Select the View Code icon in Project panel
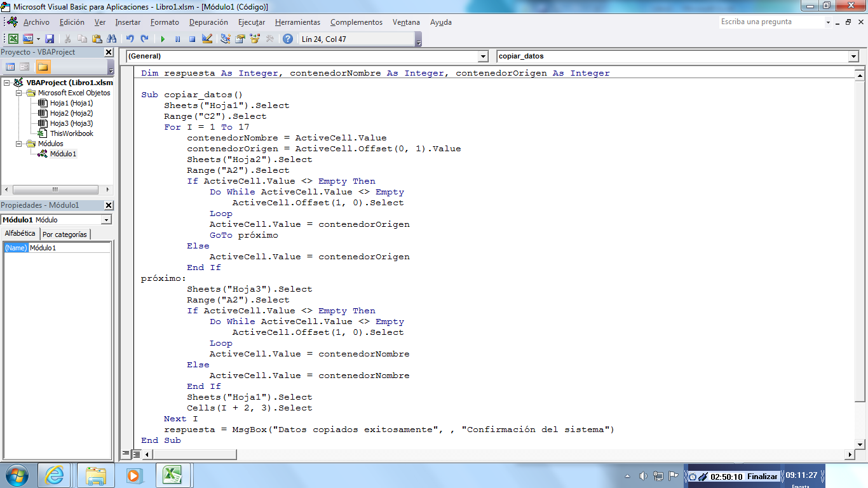Viewport: 868px width, 488px height. [x=10, y=66]
